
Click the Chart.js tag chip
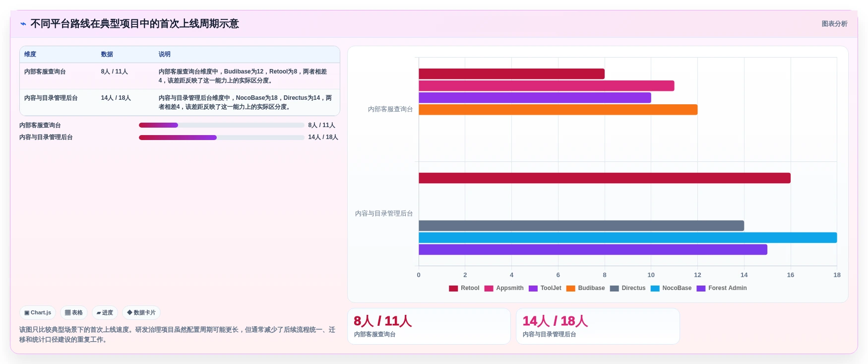[38, 313]
